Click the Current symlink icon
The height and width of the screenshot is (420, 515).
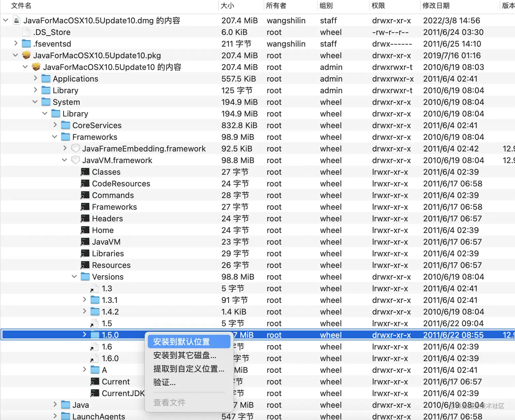[95, 382]
